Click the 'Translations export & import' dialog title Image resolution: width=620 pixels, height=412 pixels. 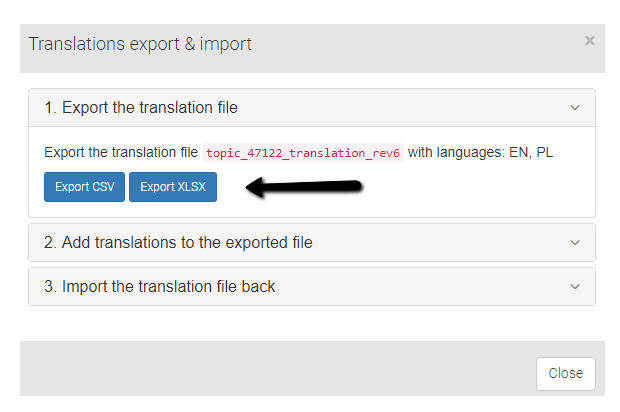(x=140, y=44)
